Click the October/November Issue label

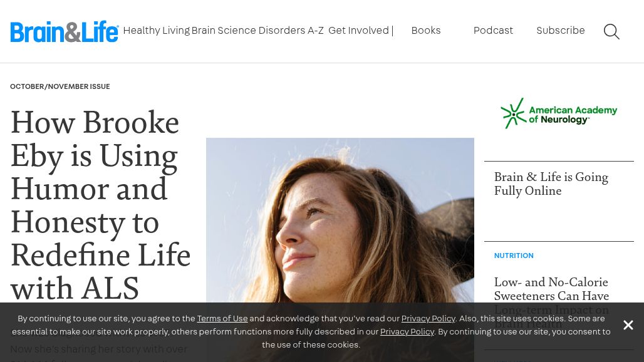60,86
